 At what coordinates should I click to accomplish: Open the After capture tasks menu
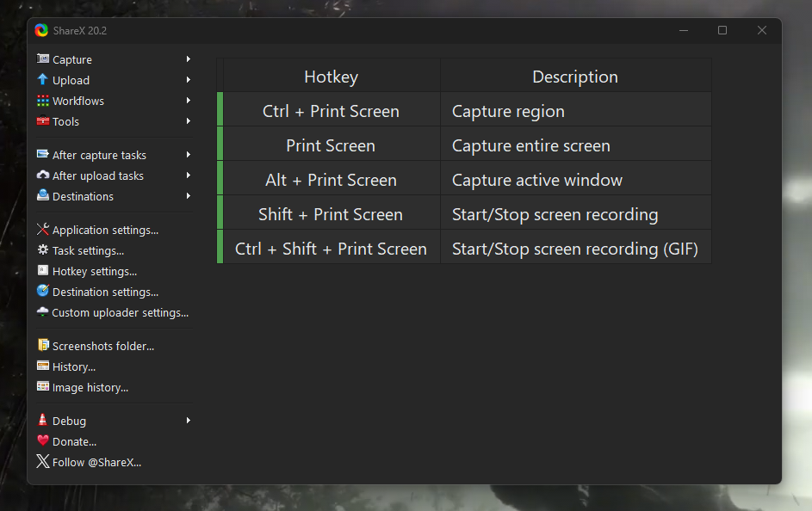pyautogui.click(x=114, y=155)
